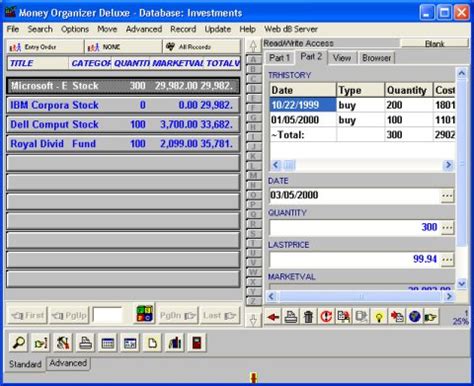Open the QUANTITY field ellipsis button
The height and width of the screenshot is (386, 474).
coord(447,228)
